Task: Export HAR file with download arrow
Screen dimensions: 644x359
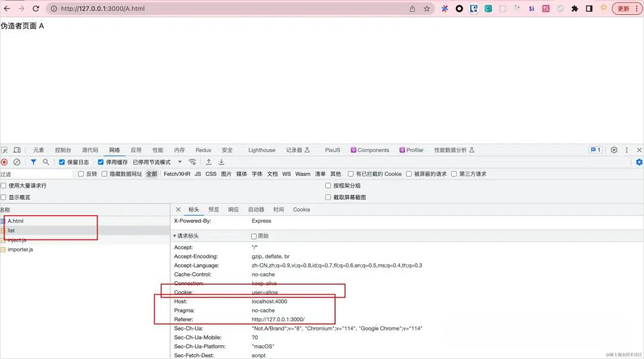Action: click(x=221, y=162)
